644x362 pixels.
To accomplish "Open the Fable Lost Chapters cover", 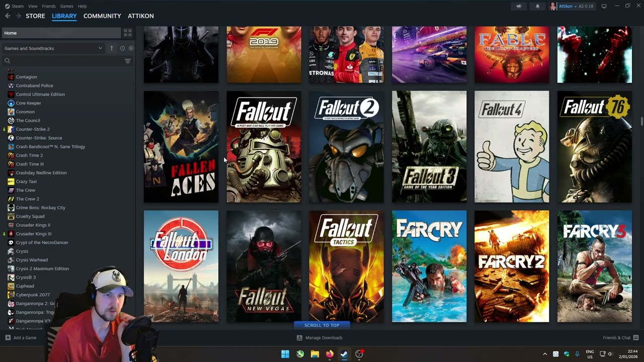I will pos(512,55).
